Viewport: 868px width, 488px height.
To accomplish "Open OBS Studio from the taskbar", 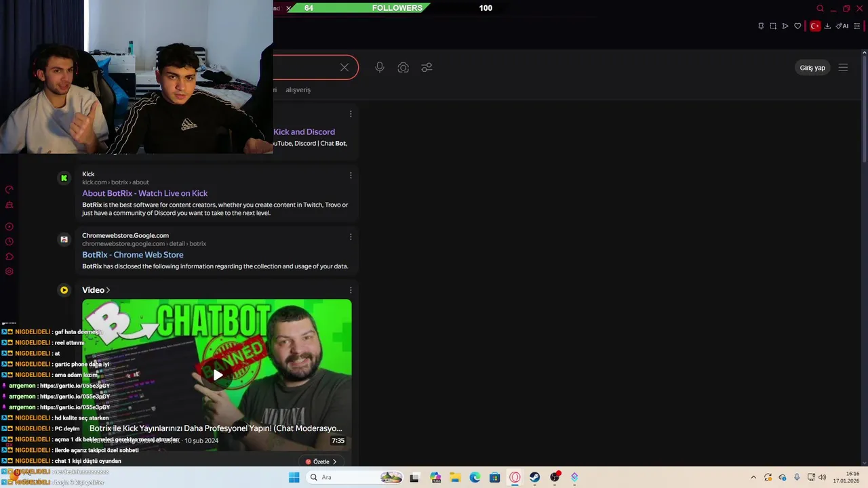I will point(555,477).
